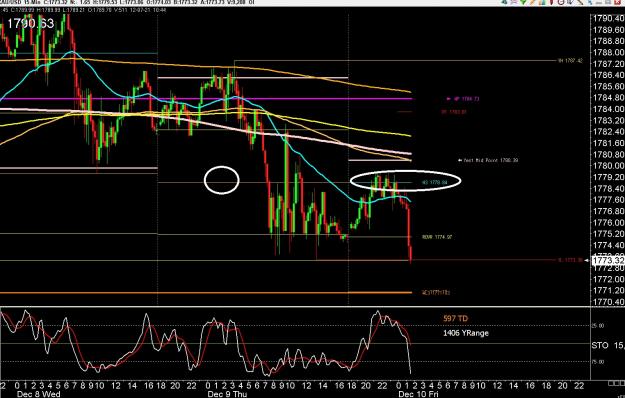Screen dimensions: 625x398
Task: Click the 1774.97 level label on chart
Action: 437,237
